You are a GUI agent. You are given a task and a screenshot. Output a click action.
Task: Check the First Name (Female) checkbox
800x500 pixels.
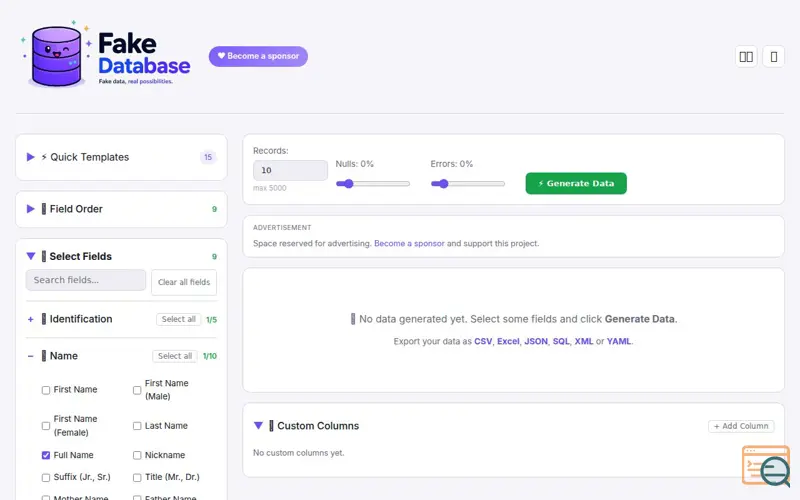[46, 426]
